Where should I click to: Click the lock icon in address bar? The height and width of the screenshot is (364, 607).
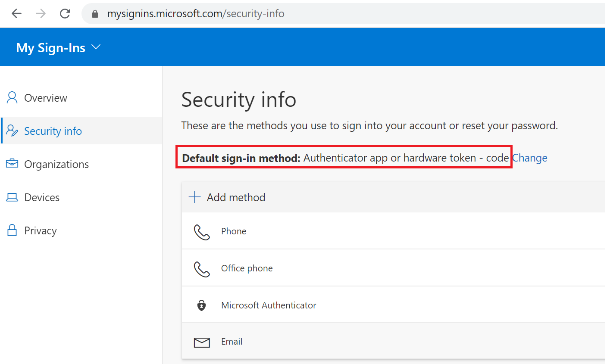click(95, 14)
